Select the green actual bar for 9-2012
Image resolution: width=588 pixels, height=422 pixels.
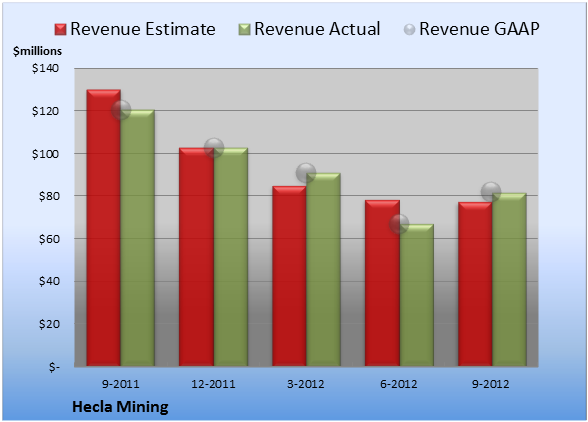click(509, 279)
